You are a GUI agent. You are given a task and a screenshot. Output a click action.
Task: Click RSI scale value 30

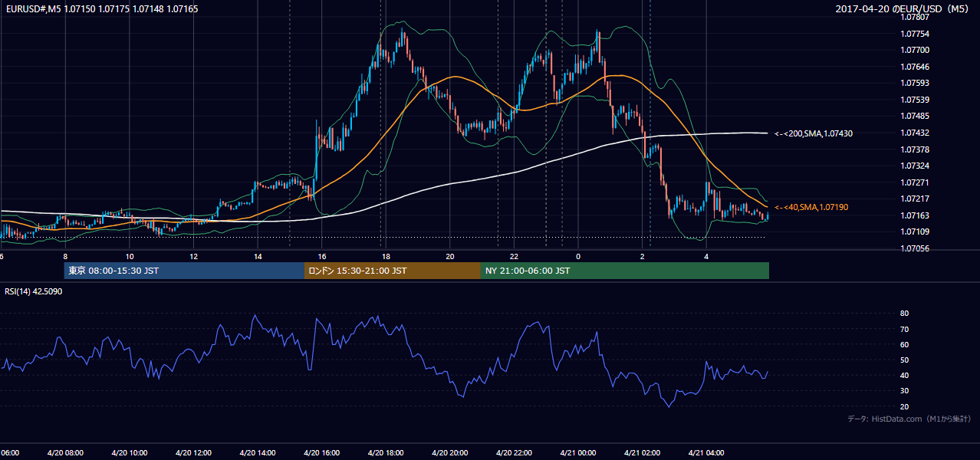pyautogui.click(x=905, y=391)
